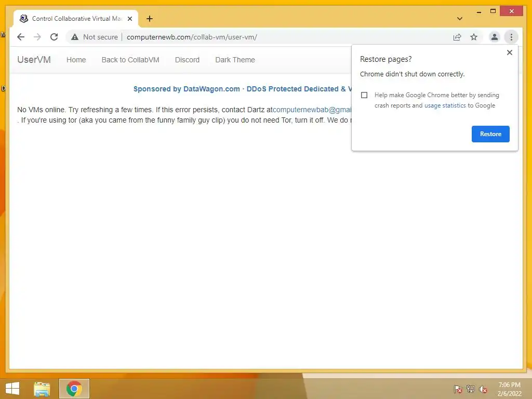Image resolution: width=532 pixels, height=399 pixels.
Task: Open the Home nav item
Action: [x=76, y=60]
